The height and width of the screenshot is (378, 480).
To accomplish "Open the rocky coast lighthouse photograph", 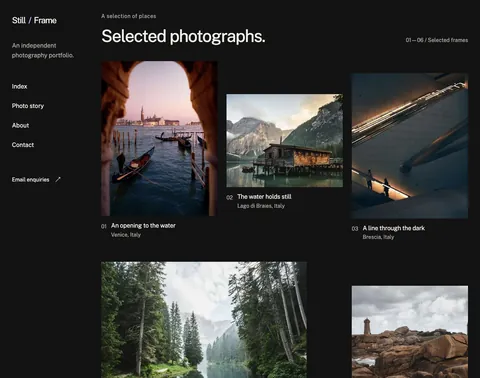I will coord(410,332).
